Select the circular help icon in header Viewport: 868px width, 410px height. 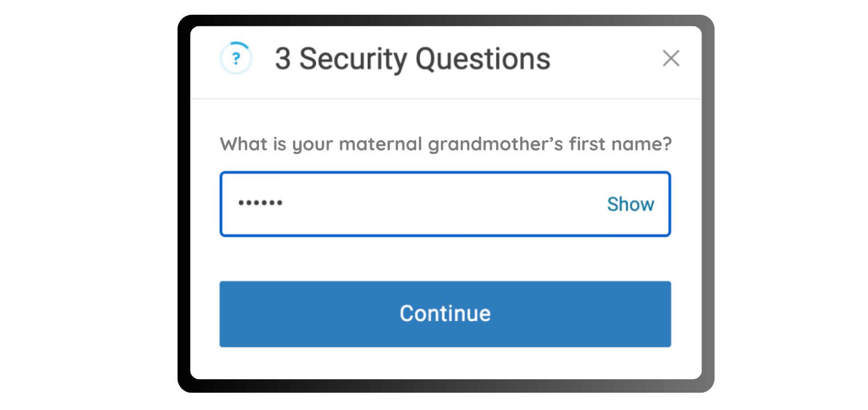[236, 58]
